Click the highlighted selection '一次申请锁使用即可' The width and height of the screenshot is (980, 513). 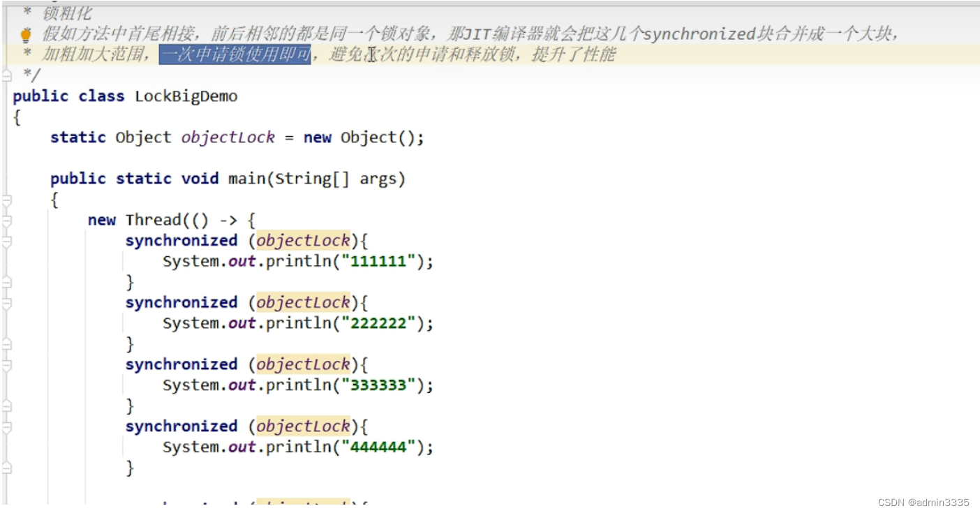(235, 54)
